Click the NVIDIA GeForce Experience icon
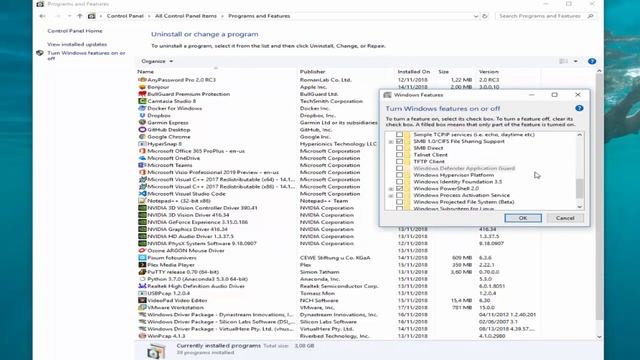This screenshot has height=360, width=640. (142, 222)
